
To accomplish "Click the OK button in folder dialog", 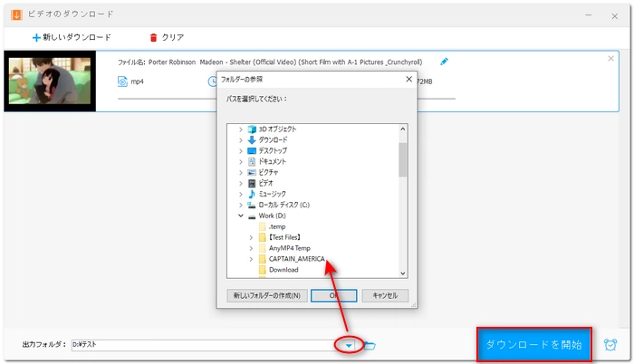I will tap(333, 296).
